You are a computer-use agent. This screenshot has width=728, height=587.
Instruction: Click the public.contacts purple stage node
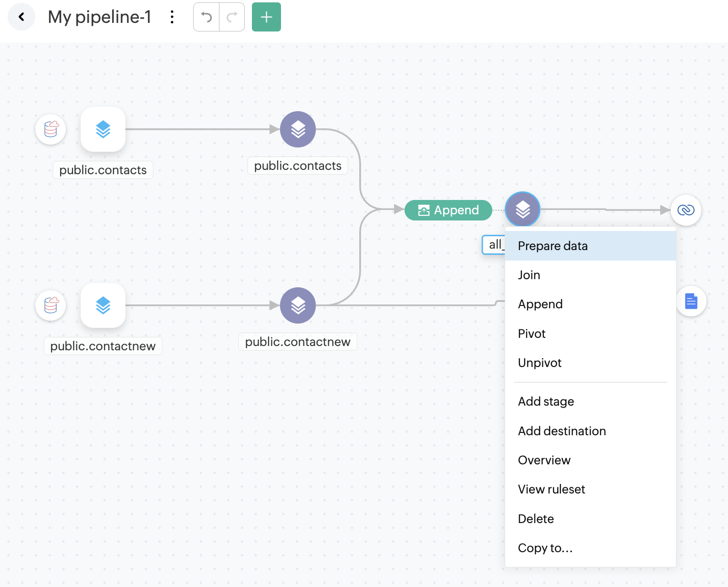(298, 129)
